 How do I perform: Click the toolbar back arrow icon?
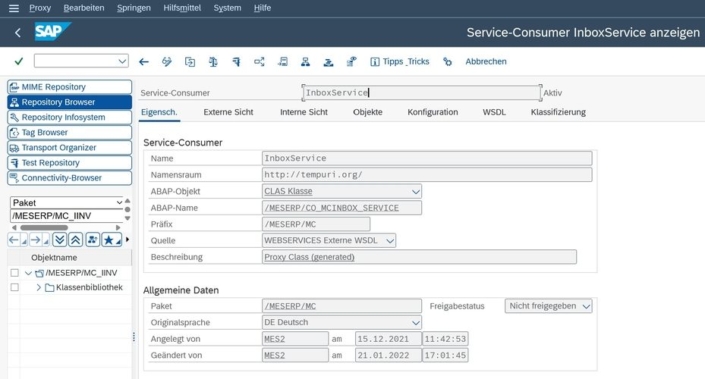[144, 62]
